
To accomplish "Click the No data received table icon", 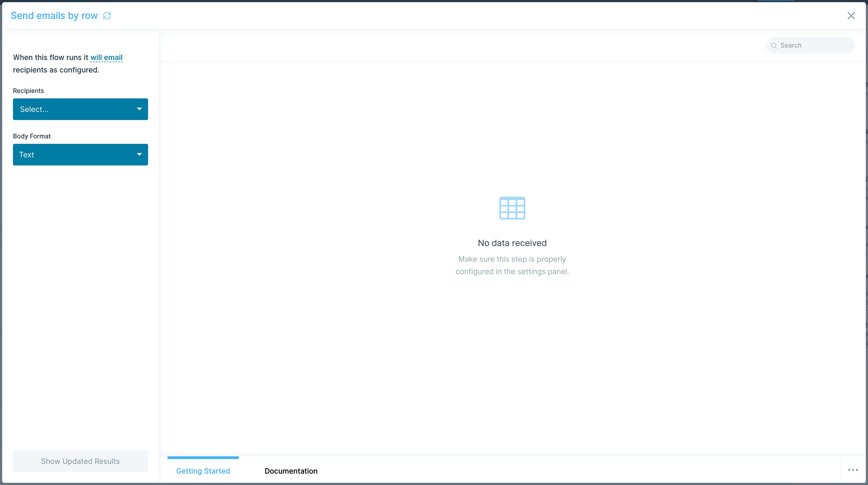I will (512, 208).
